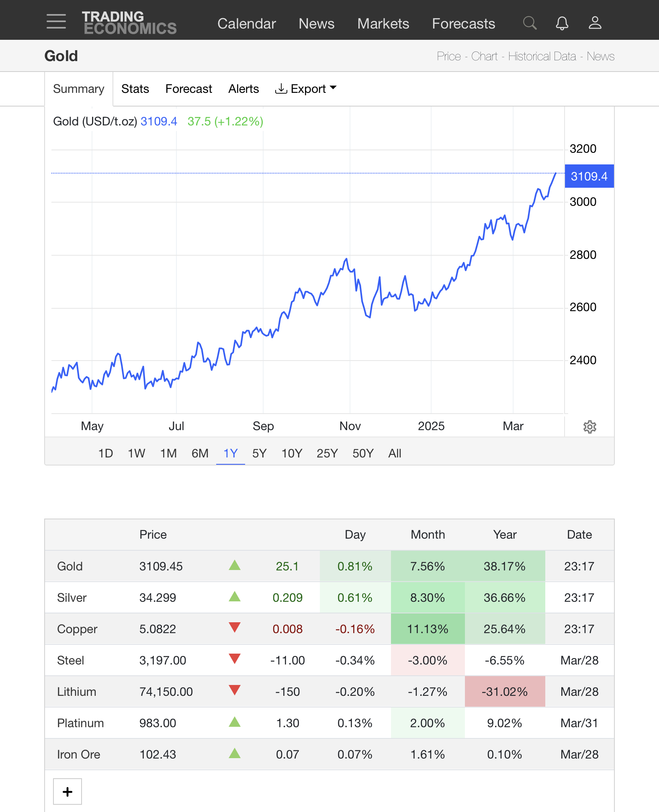Click Lithium's 74,150.00 price value

click(x=166, y=692)
